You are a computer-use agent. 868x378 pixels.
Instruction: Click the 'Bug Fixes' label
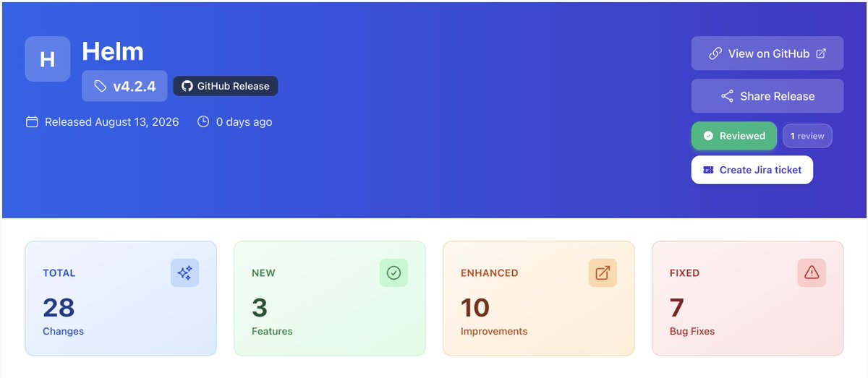point(692,331)
